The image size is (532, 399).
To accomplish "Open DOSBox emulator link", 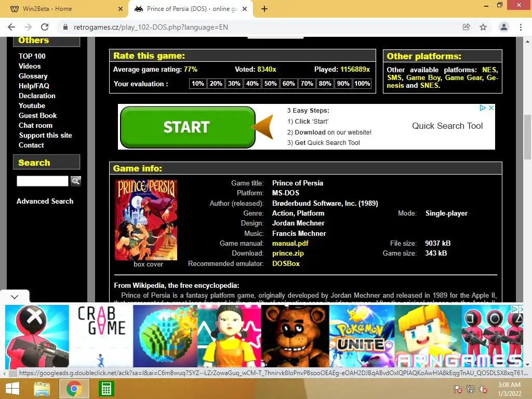I will click(286, 263).
